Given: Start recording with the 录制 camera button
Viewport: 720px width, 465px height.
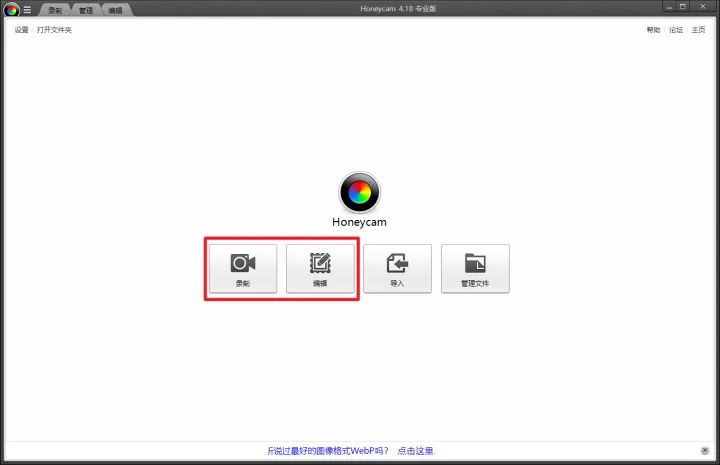Looking at the screenshot, I should click(x=243, y=269).
